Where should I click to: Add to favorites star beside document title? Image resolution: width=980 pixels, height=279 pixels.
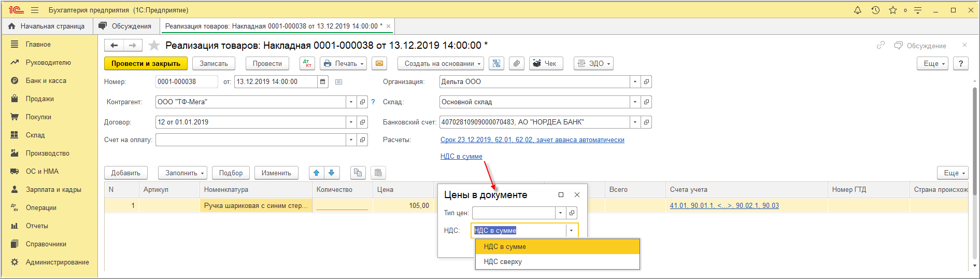154,46
